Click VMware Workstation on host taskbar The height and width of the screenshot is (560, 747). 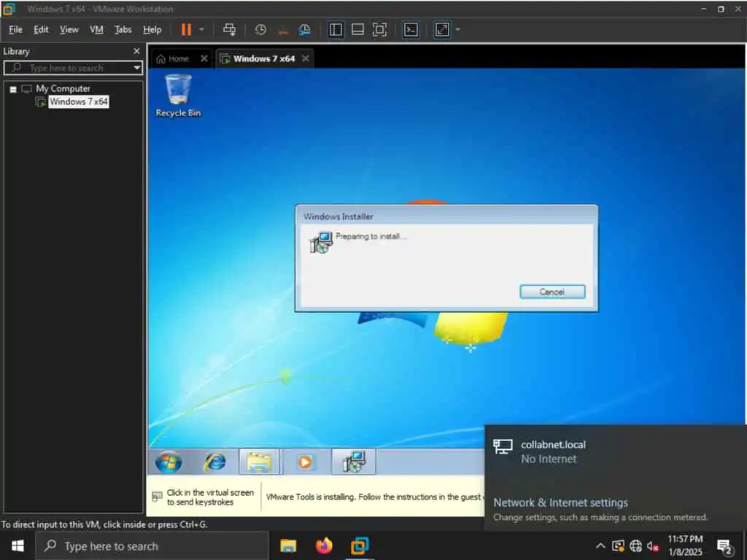(360, 545)
